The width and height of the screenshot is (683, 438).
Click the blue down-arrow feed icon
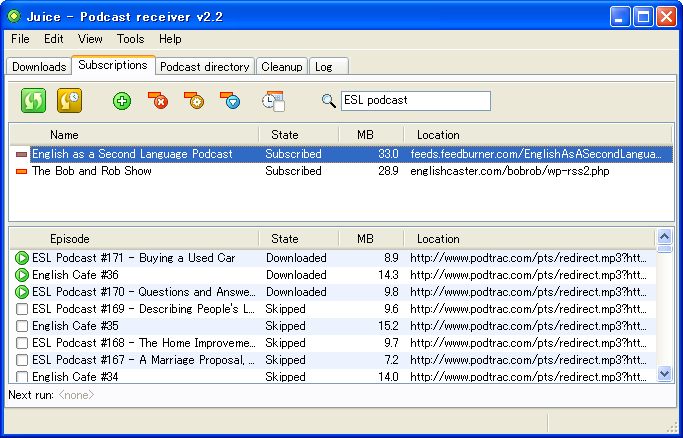coord(230,100)
